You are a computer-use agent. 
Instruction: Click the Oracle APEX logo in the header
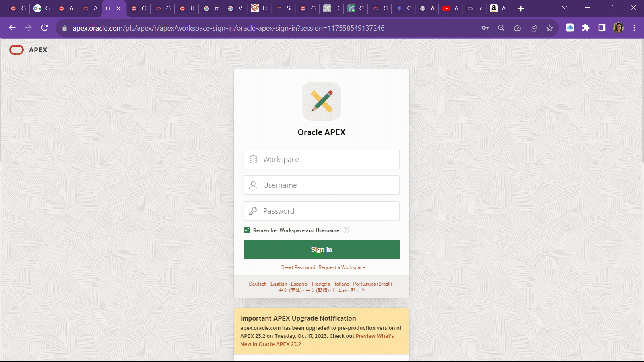tap(28, 50)
